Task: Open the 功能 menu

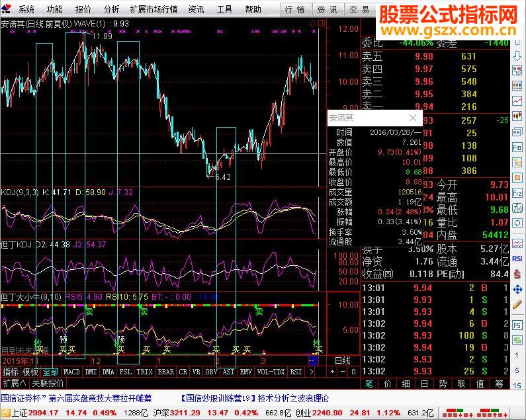Action: click(54, 9)
